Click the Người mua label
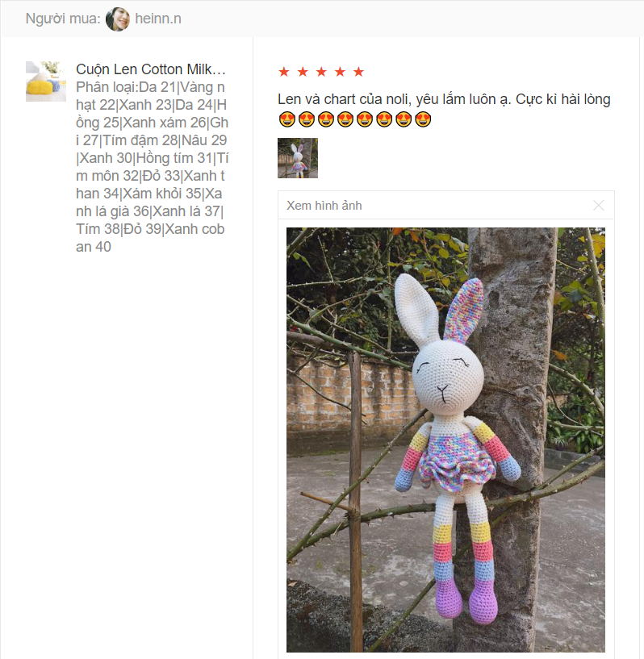The width and height of the screenshot is (644, 659). (63, 19)
